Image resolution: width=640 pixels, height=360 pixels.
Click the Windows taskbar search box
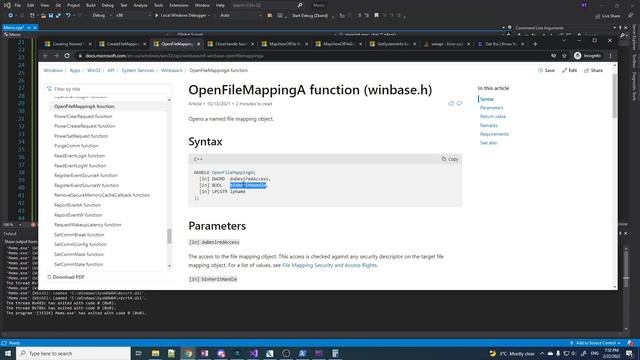[73, 353]
